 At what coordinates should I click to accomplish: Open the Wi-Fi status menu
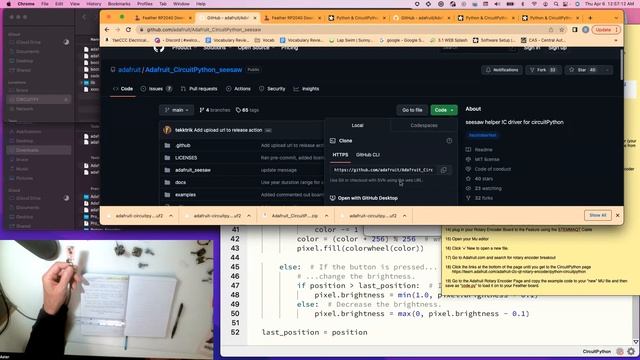[534, 4]
